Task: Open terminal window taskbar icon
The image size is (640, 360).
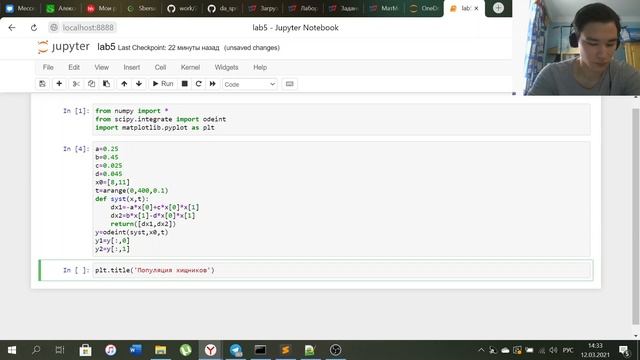Action: point(260,350)
